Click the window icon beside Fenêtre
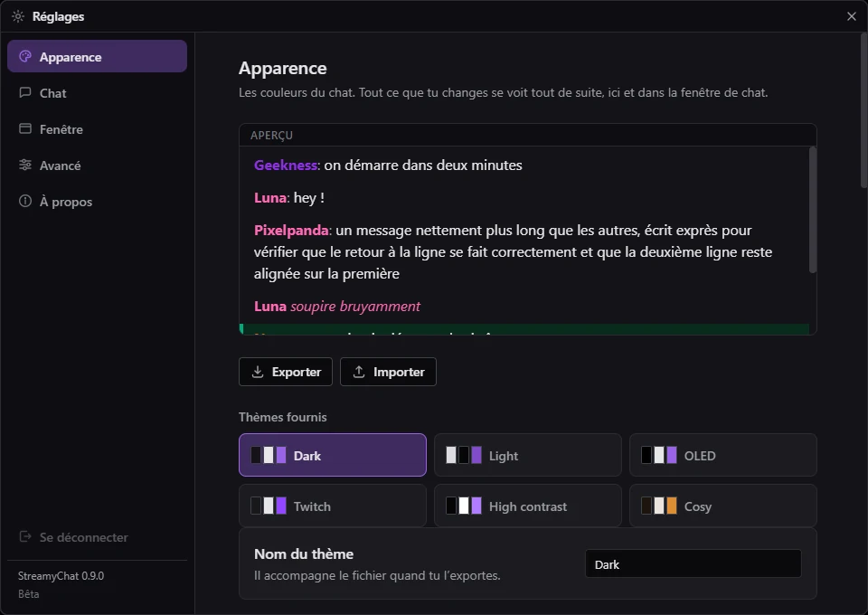Image resolution: width=868 pixels, height=615 pixels. point(25,128)
